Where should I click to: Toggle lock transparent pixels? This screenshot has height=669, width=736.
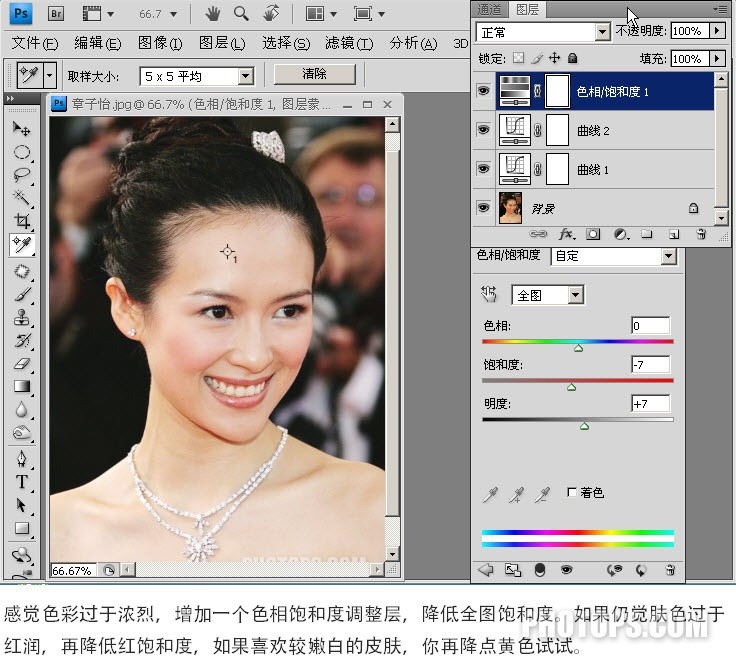[518, 58]
